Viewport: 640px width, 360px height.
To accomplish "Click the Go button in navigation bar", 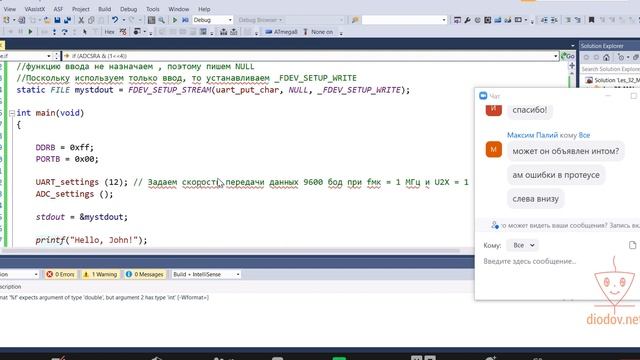I will click(x=568, y=56).
